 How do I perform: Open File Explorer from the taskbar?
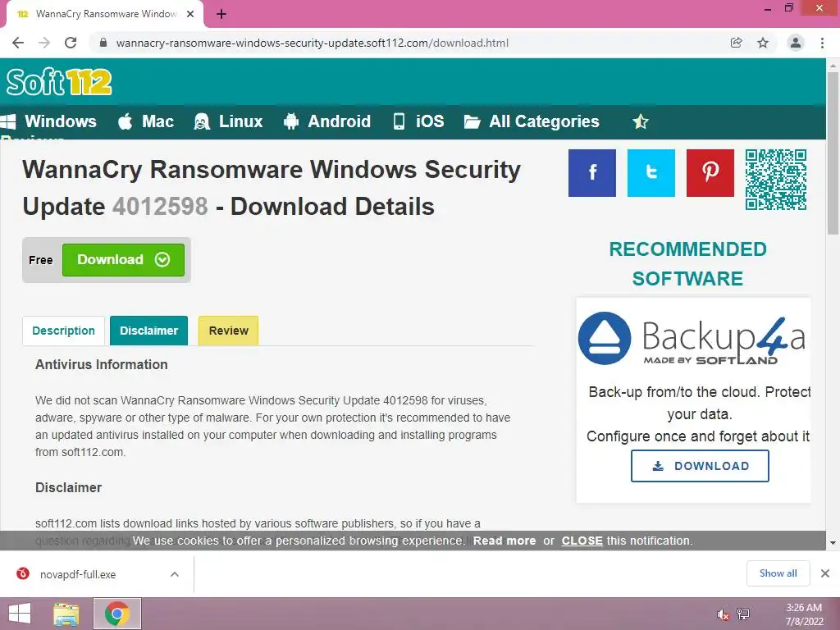pos(66,614)
